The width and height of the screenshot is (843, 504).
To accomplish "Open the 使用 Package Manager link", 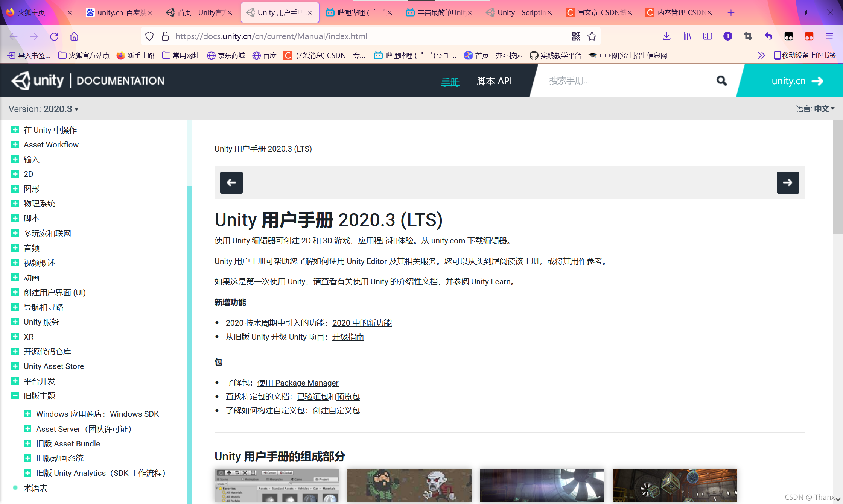I will [298, 383].
